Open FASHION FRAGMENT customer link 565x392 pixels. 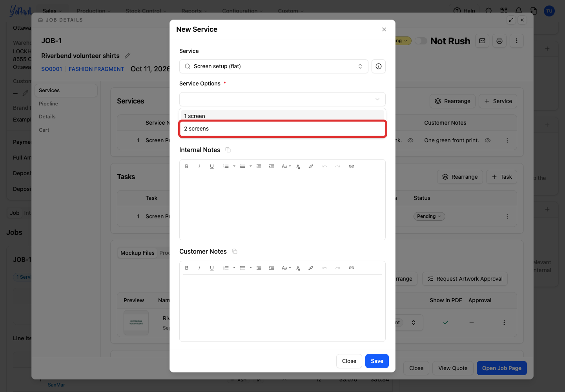(x=96, y=69)
